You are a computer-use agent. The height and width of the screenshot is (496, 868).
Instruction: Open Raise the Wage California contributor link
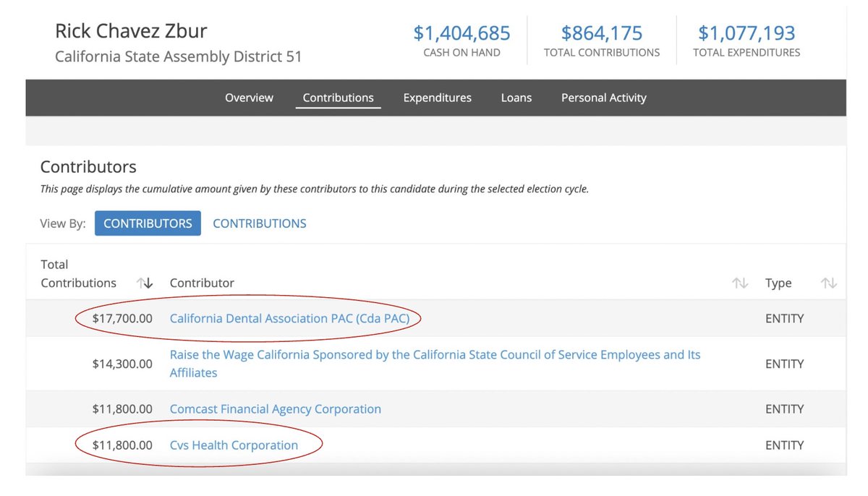click(435, 364)
